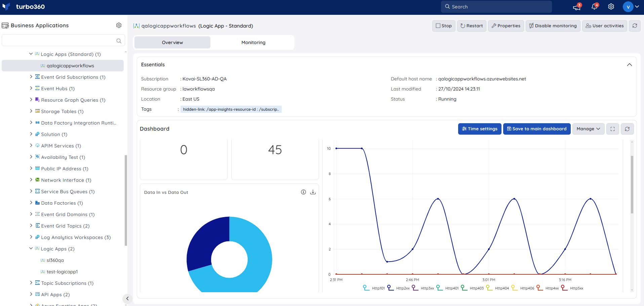
Task: Toggle Http101 legend series
Action: (374, 288)
